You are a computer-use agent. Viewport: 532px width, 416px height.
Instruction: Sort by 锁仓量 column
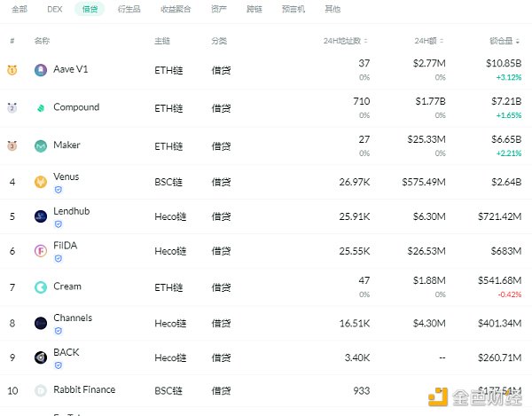pyautogui.click(x=504, y=41)
